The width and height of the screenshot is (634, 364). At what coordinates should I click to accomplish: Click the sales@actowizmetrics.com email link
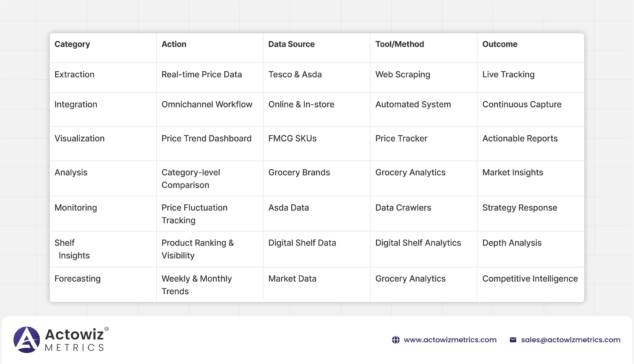click(571, 340)
